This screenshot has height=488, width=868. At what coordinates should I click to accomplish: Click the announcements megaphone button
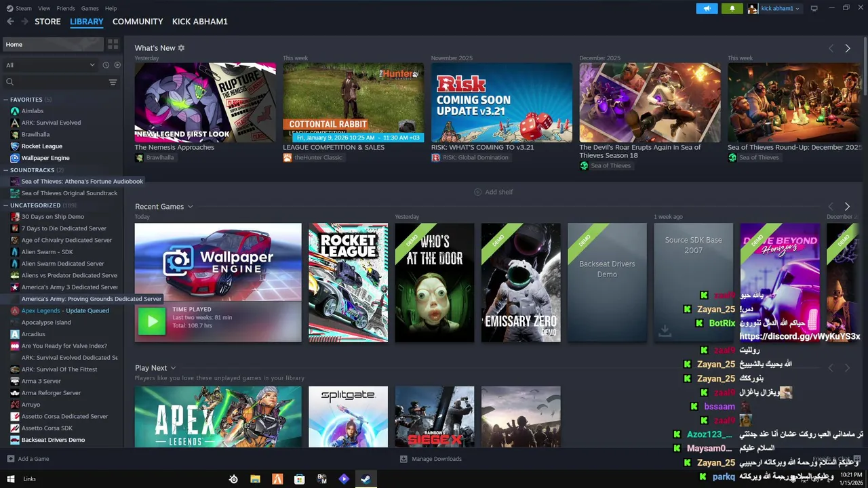(707, 8)
